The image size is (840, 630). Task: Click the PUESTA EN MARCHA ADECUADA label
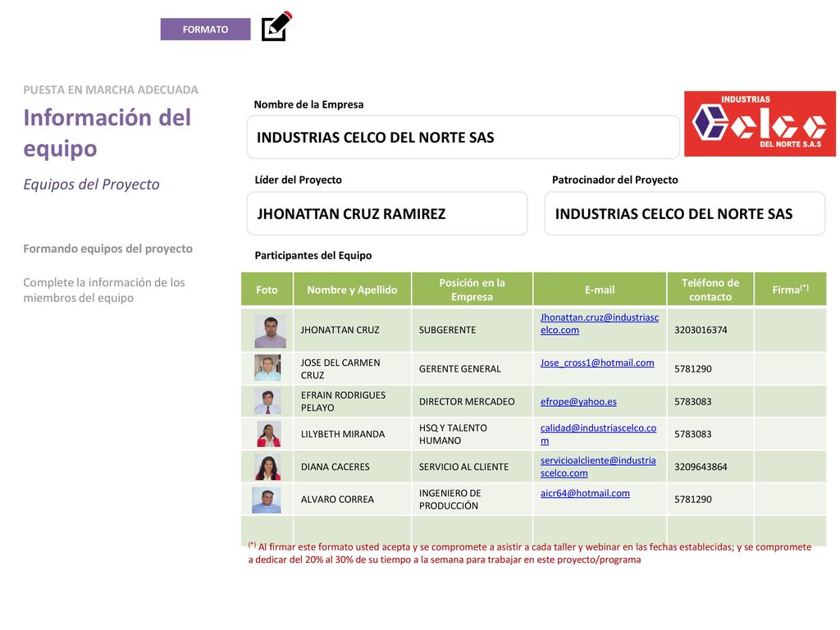pyautogui.click(x=111, y=90)
